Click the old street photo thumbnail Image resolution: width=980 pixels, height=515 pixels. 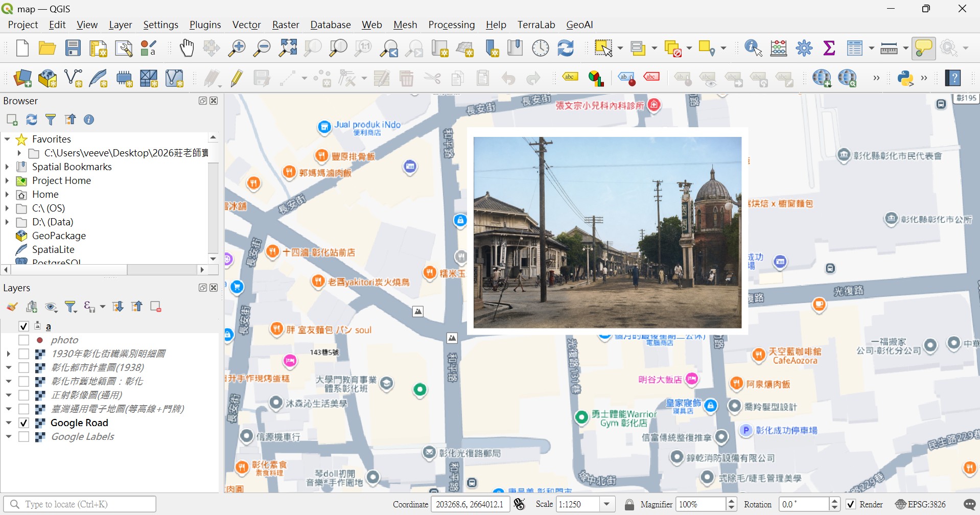608,232
